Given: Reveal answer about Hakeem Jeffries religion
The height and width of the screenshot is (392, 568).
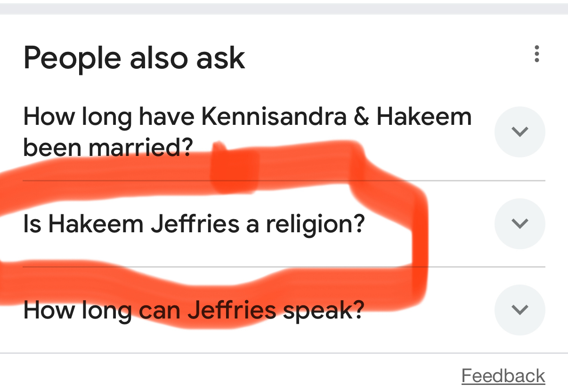Looking at the screenshot, I should pyautogui.click(x=519, y=223).
